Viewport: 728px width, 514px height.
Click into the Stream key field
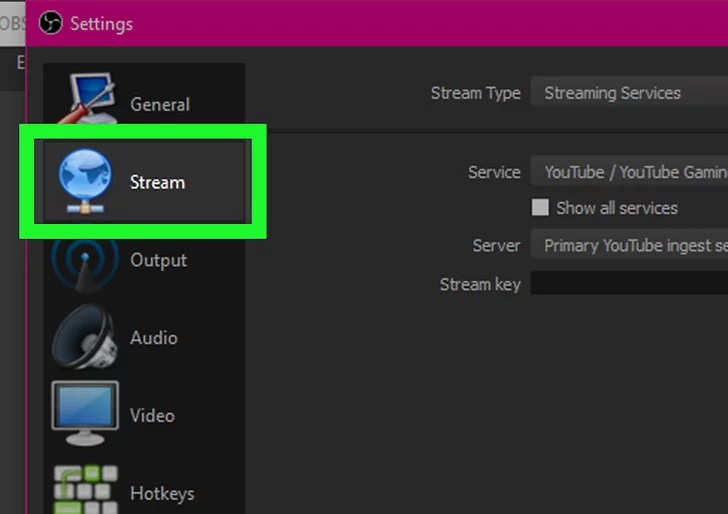tap(628, 284)
